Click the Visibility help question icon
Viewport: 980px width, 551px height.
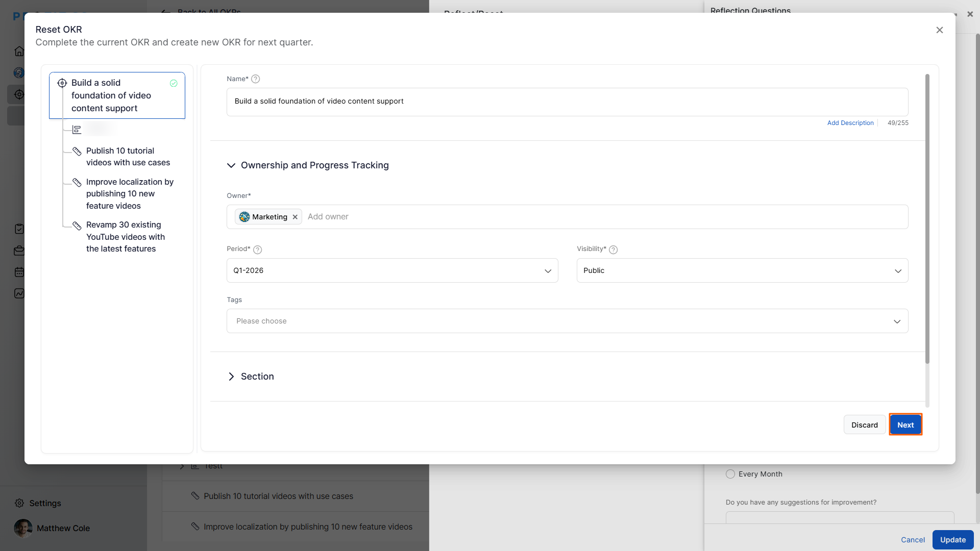(x=614, y=249)
